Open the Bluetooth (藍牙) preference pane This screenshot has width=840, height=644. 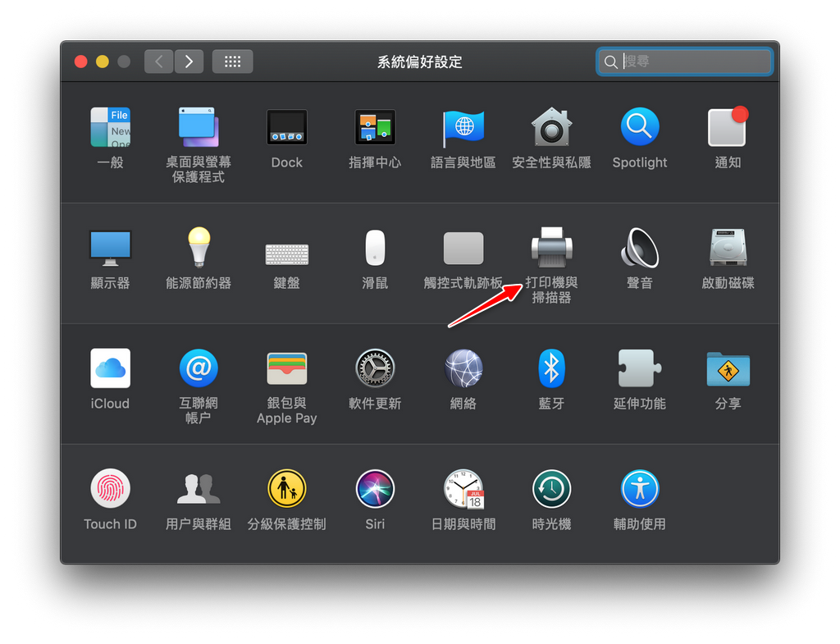551,369
